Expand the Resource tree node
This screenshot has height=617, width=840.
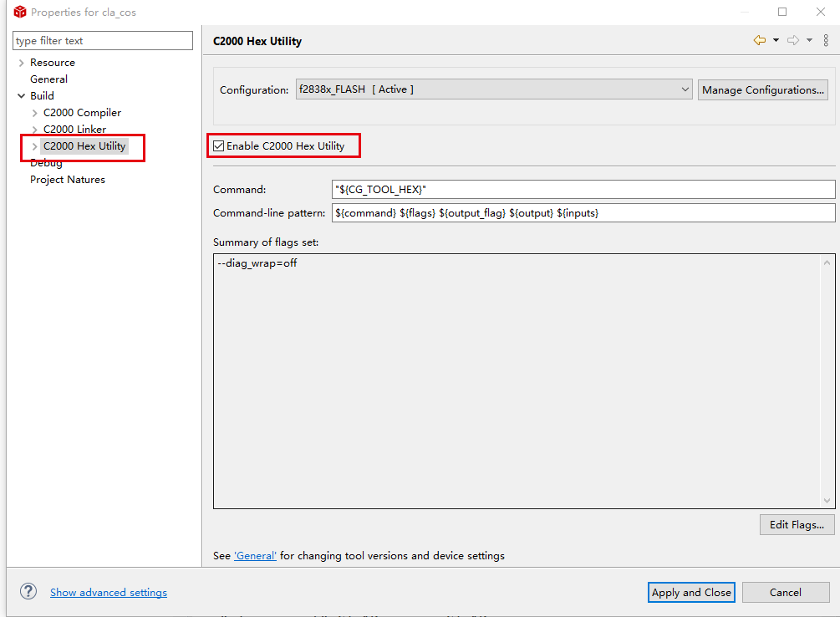point(22,63)
